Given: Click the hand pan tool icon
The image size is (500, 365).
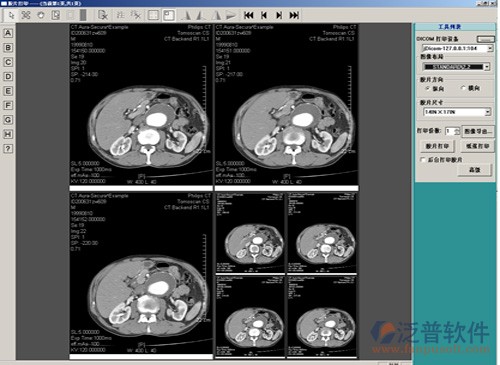Looking at the screenshot, I should (x=41, y=15).
